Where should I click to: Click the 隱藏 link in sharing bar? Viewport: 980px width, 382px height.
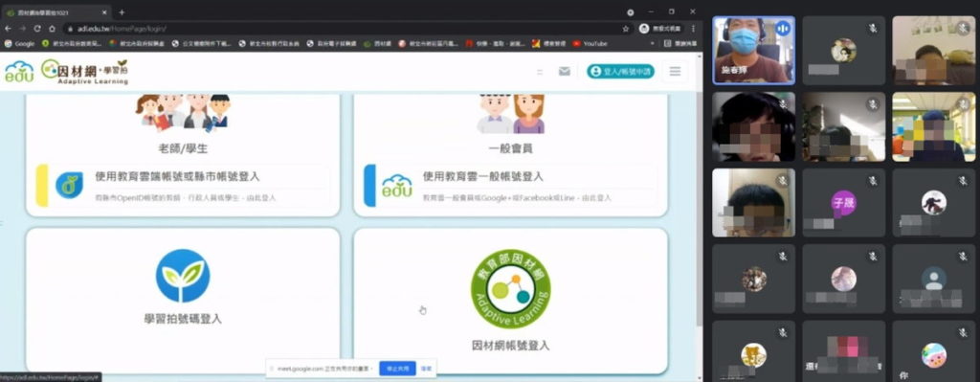(x=426, y=369)
